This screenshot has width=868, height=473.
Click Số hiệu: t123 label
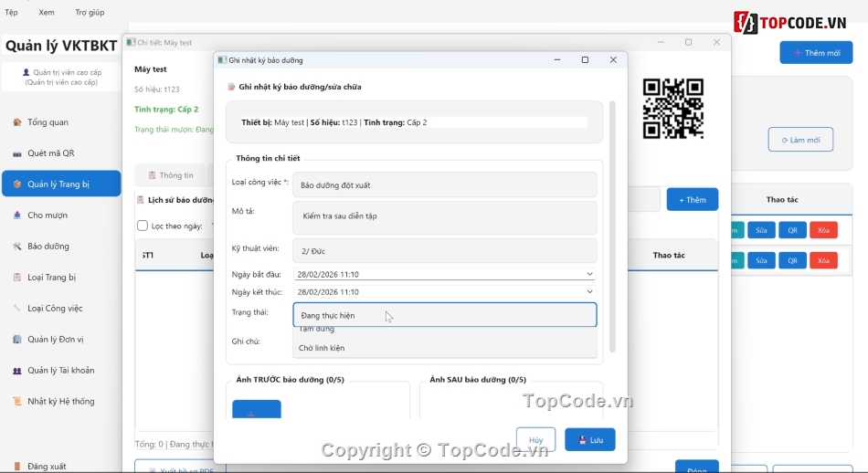[156, 89]
